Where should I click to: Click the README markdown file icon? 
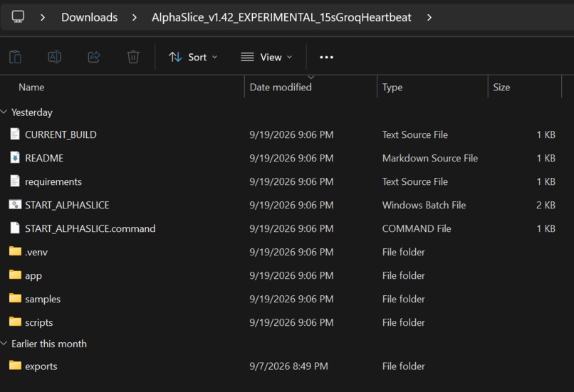15,158
